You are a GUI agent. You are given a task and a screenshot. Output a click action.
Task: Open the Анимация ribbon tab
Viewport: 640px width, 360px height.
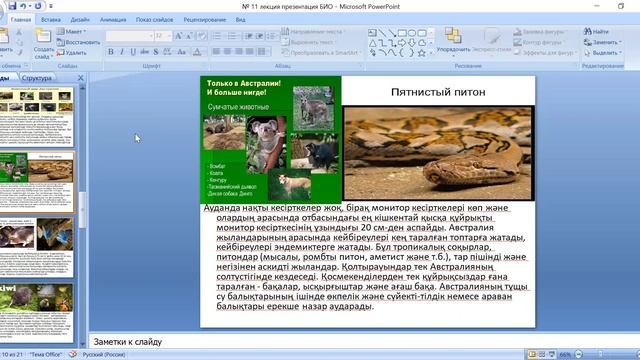[113, 20]
